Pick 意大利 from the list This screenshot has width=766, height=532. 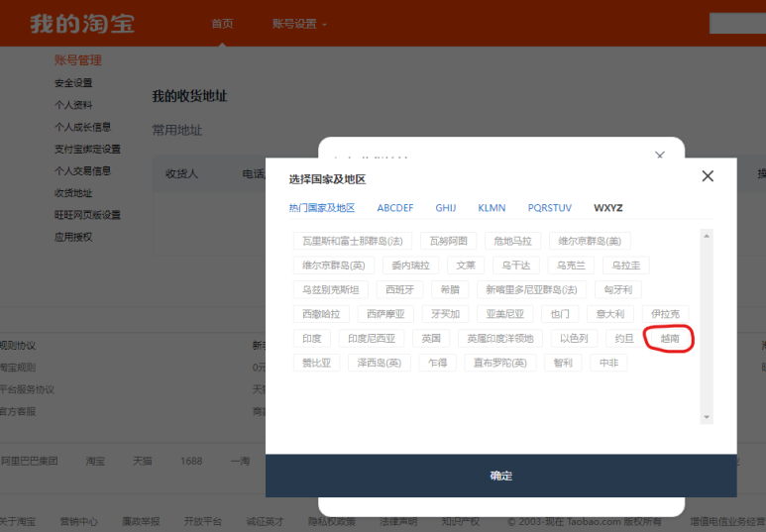(x=610, y=314)
